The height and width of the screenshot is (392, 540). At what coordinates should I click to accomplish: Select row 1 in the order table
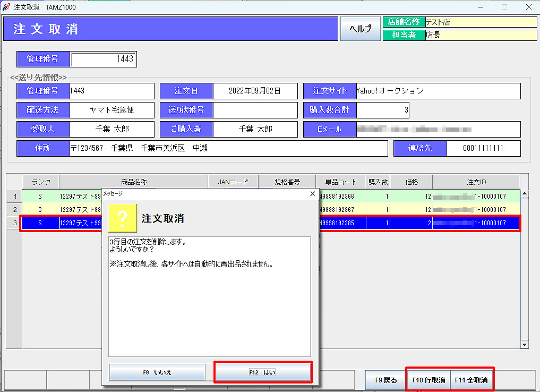pos(14,197)
